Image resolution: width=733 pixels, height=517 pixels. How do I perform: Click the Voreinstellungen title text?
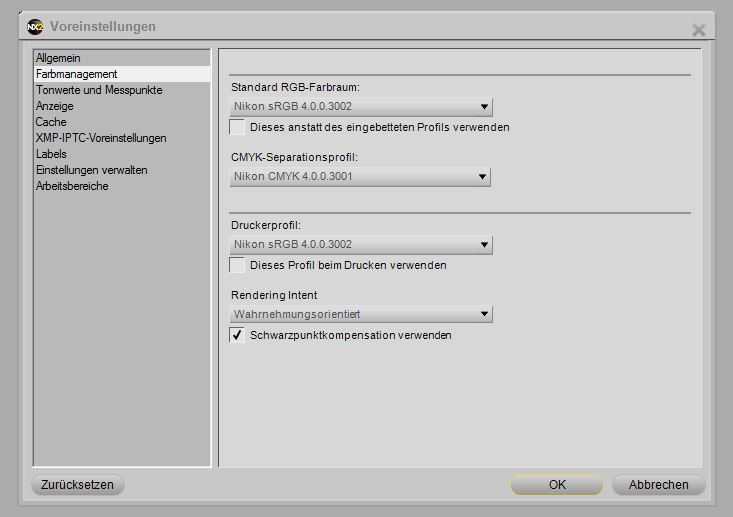(103, 27)
